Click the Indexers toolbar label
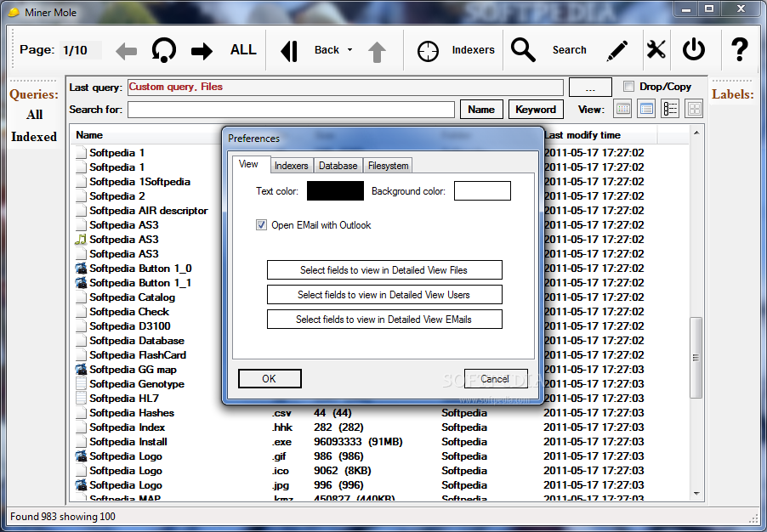 [473, 50]
